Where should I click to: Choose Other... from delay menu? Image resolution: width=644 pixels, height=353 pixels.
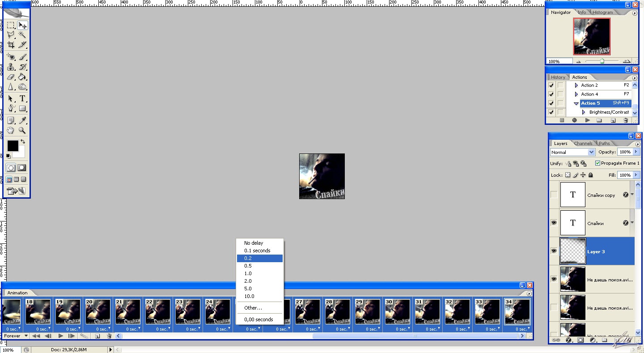click(x=259, y=308)
